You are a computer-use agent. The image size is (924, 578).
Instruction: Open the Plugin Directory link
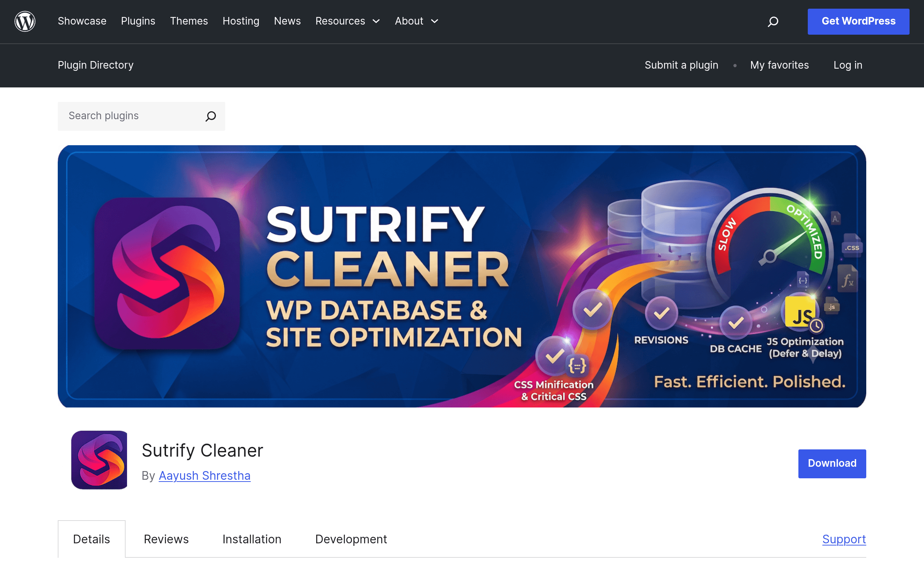95,65
